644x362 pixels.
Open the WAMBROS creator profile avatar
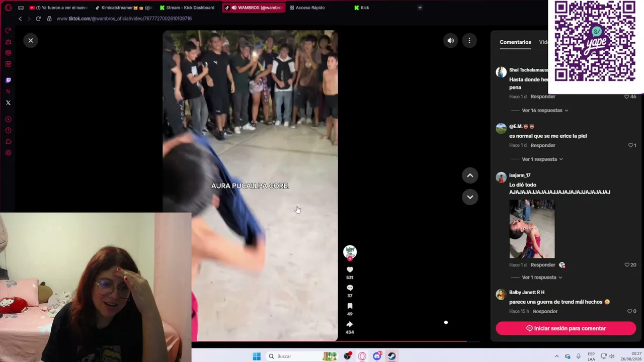350,251
